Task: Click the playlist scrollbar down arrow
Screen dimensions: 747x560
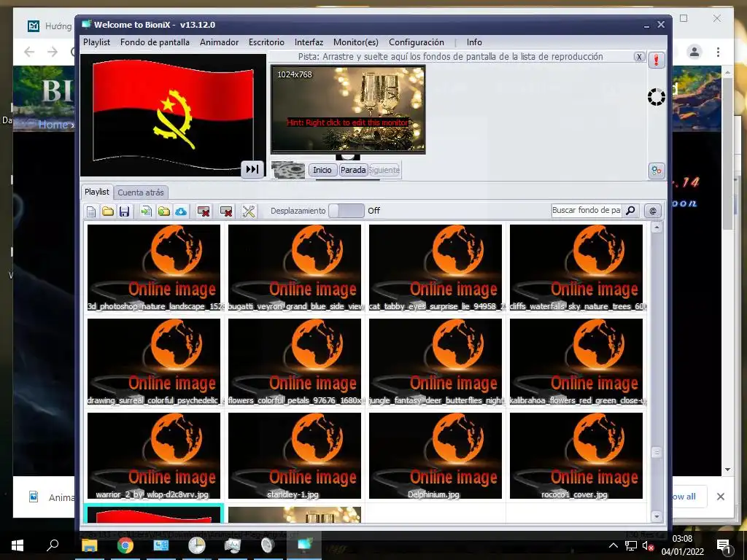Action: pos(657,516)
